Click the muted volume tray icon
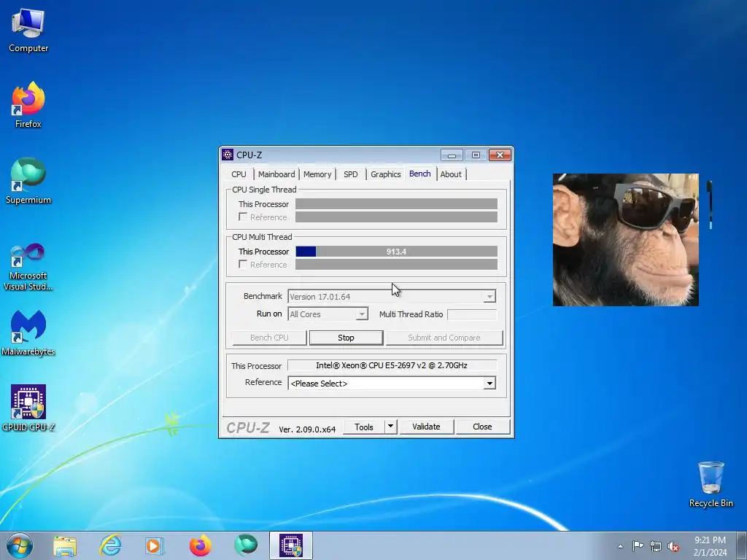 673,546
